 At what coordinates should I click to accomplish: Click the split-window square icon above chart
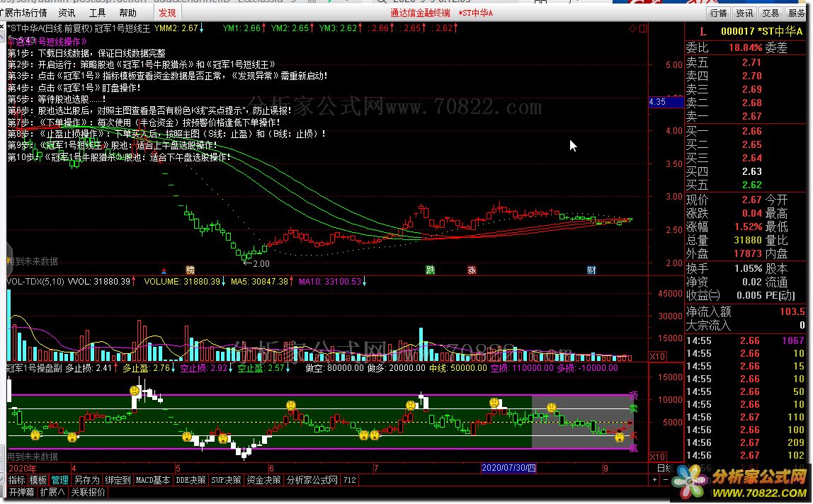tap(643, 28)
